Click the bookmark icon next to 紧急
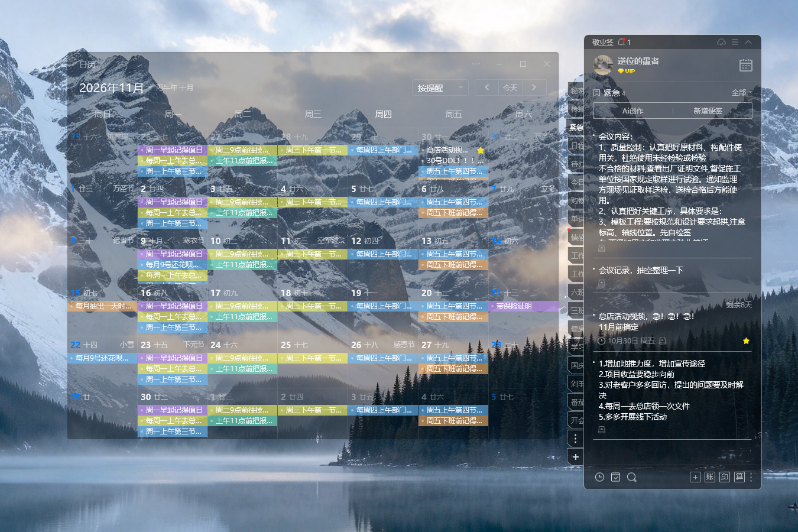 [x=597, y=93]
